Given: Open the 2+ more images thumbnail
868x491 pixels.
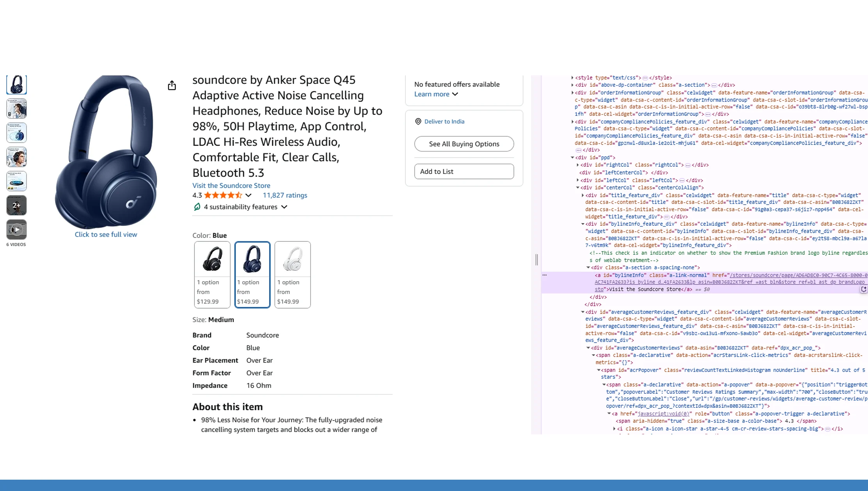Looking at the screenshot, I should (16, 205).
